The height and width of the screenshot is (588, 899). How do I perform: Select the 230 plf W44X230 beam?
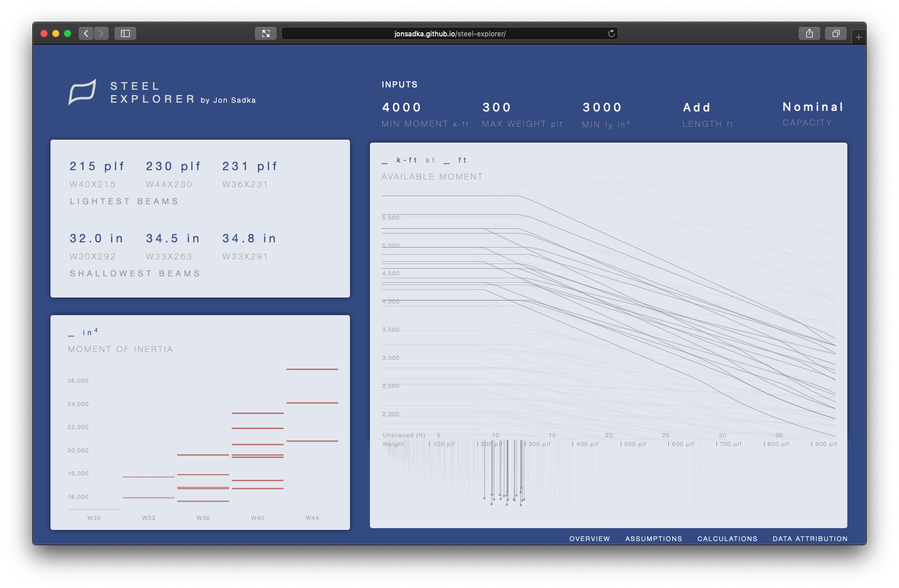click(x=174, y=174)
